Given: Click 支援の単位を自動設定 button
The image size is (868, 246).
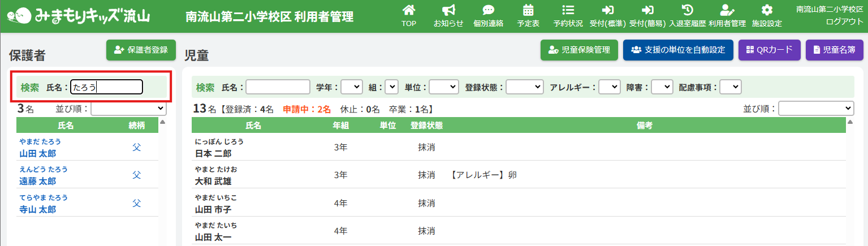Looking at the screenshot, I should click(x=677, y=50).
